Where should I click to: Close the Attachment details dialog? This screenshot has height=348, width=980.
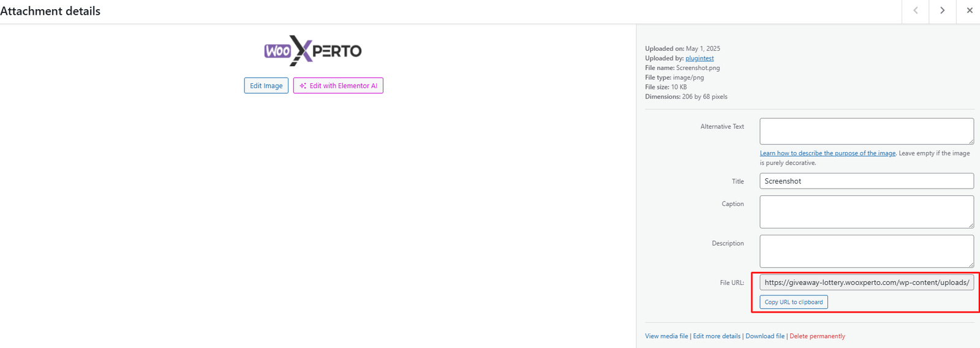(969, 10)
